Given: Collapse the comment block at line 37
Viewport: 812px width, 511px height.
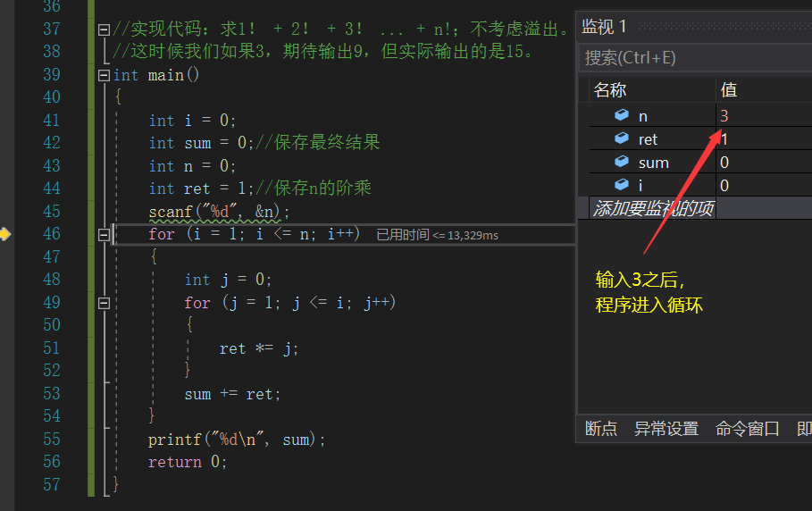Looking at the screenshot, I should 104,29.
